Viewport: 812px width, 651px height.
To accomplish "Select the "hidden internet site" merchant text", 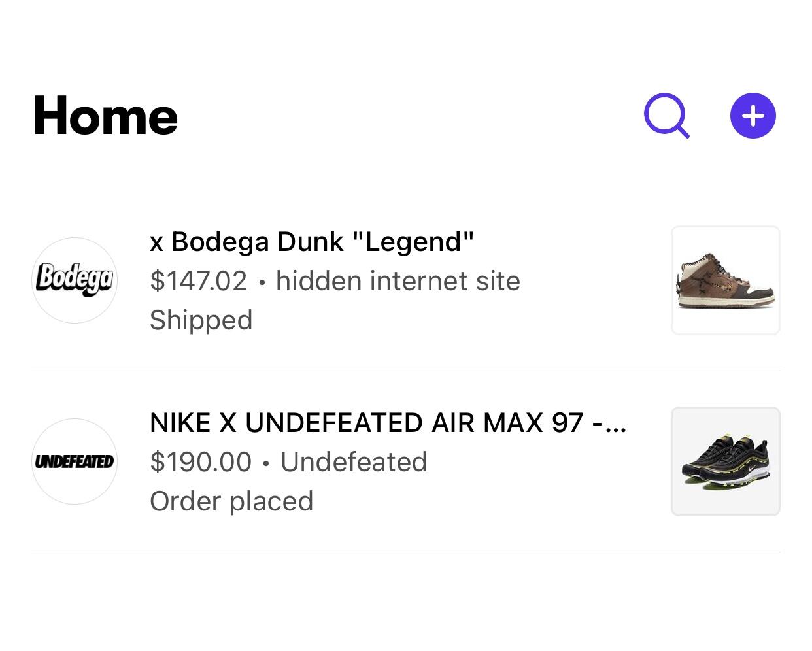I will tap(398, 281).
